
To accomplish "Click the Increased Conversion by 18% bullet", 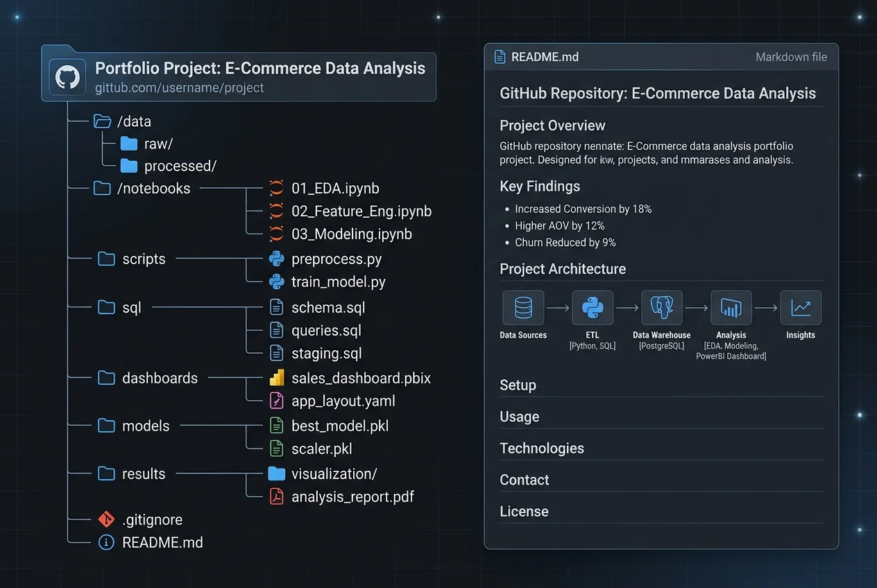I will 583,209.
